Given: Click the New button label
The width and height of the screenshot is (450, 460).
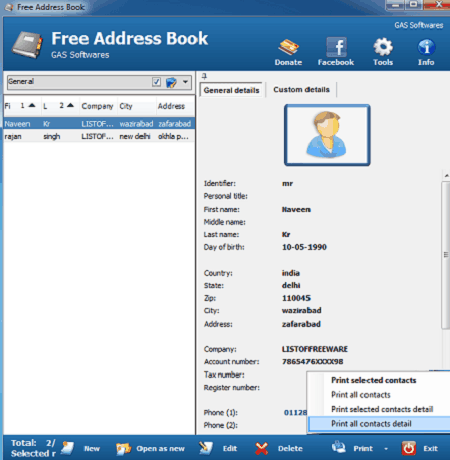Looking at the screenshot, I should [x=92, y=449].
